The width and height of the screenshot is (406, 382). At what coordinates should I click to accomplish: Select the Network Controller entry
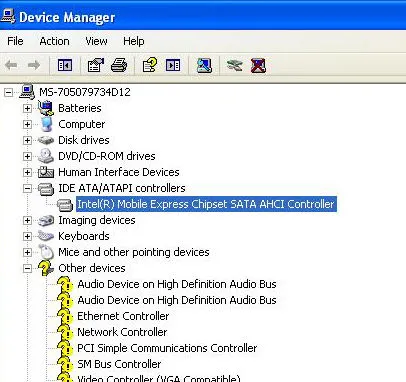tap(122, 332)
